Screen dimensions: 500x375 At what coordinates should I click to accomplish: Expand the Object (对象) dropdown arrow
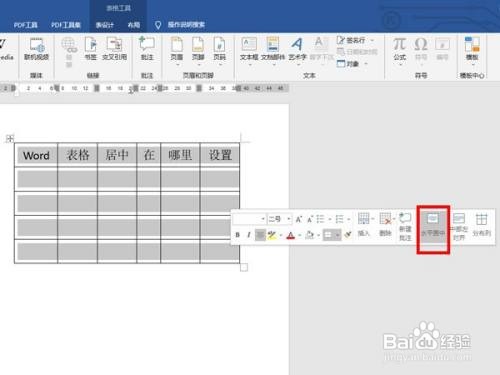[x=366, y=63]
